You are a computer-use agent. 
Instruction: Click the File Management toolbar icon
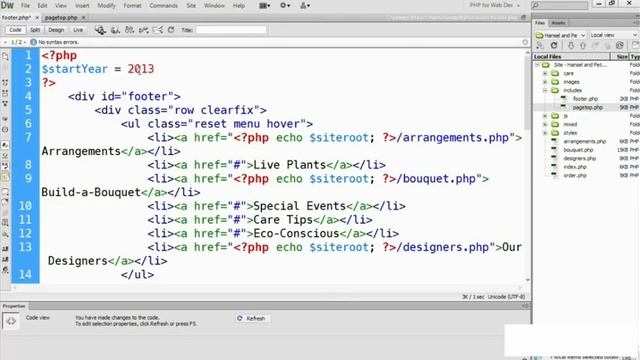(115, 30)
